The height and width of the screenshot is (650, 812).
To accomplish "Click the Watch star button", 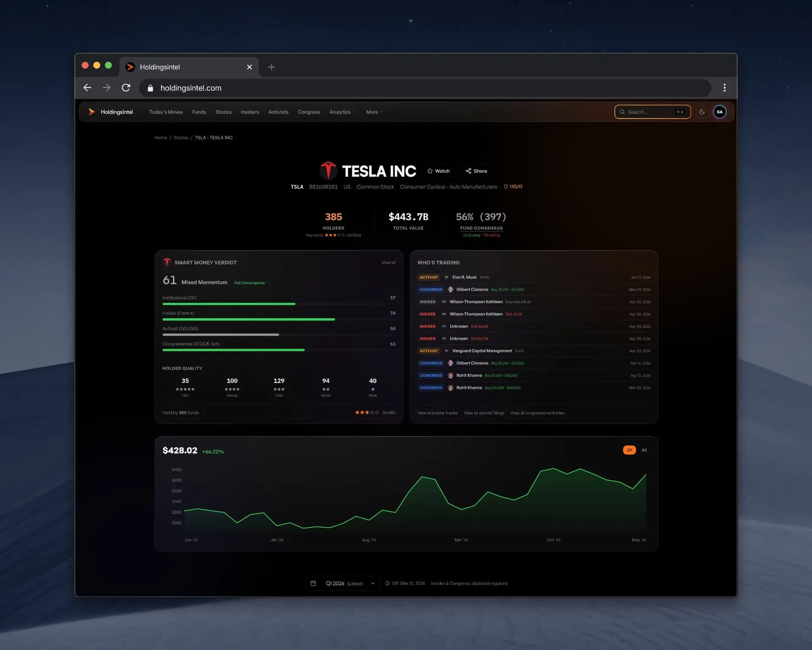I will coord(438,171).
